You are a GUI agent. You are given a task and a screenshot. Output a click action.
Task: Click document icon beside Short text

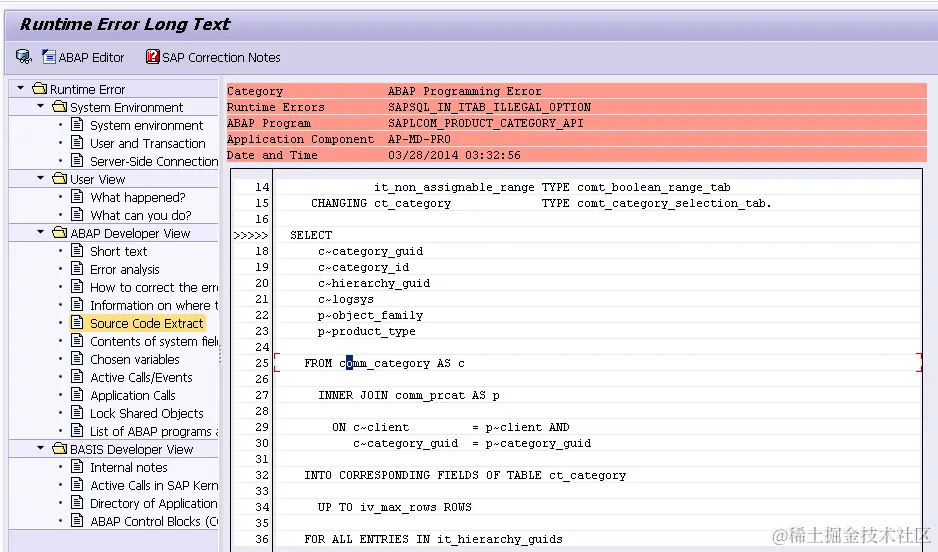pos(77,250)
